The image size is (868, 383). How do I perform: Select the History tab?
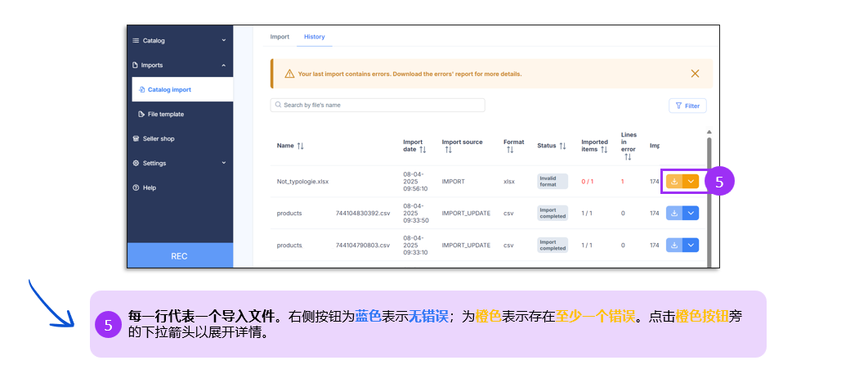pyautogui.click(x=315, y=37)
